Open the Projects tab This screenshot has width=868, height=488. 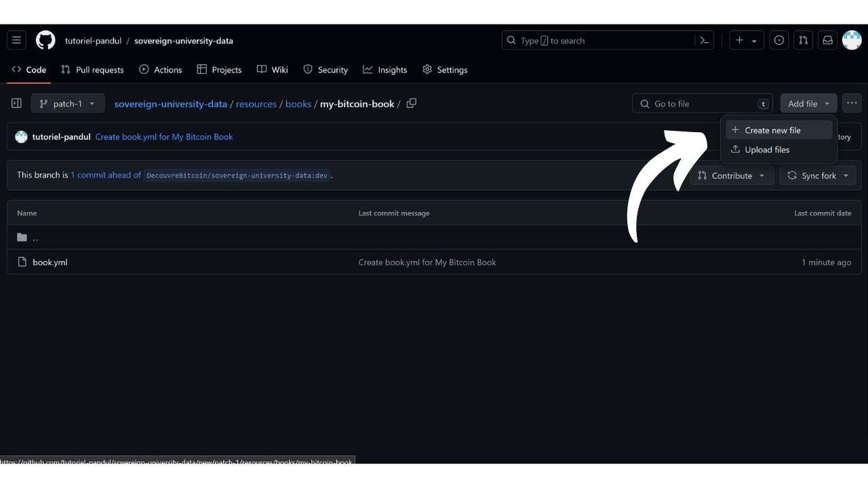(219, 70)
